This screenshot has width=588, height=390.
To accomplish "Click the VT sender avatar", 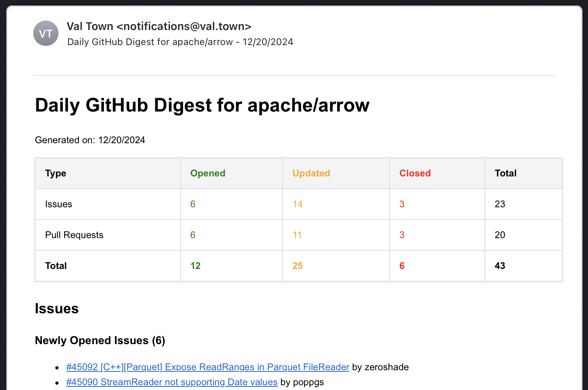I will pyautogui.click(x=46, y=33).
